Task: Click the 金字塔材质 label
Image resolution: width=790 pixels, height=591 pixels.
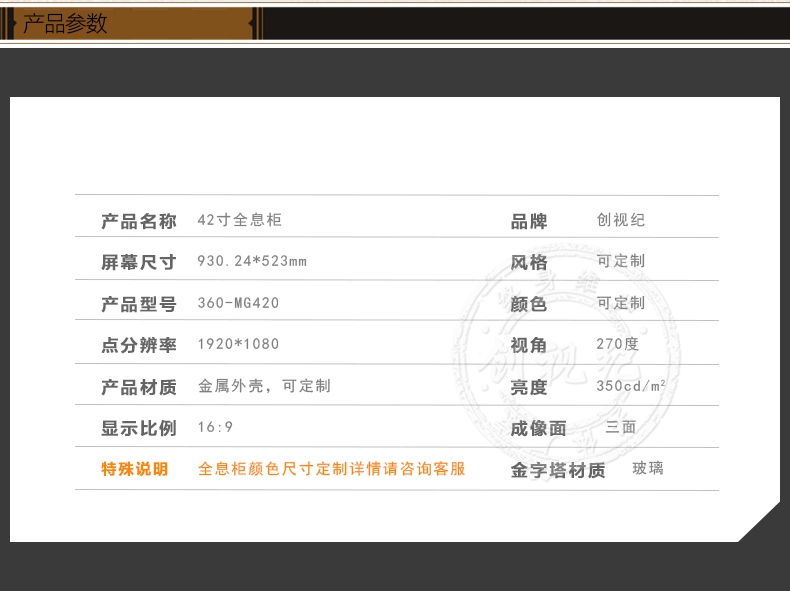Action: pyautogui.click(x=558, y=470)
